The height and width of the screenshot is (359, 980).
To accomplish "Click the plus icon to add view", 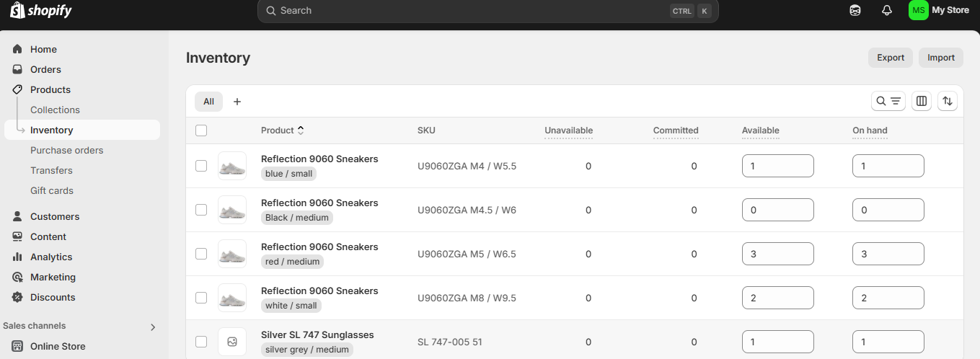I will coord(237,102).
